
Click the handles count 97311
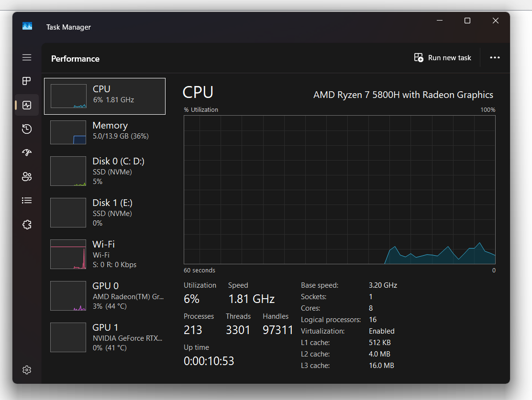click(x=278, y=330)
